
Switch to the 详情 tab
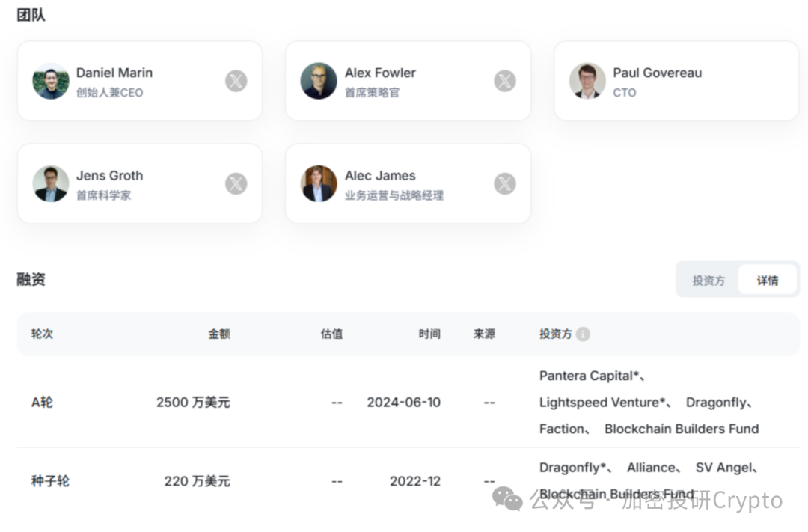(x=768, y=281)
